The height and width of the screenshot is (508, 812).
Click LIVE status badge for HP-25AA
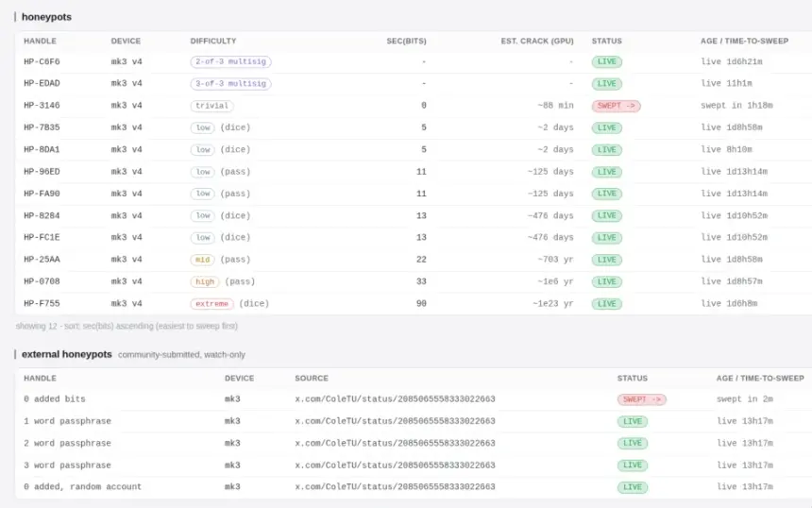pyautogui.click(x=607, y=260)
